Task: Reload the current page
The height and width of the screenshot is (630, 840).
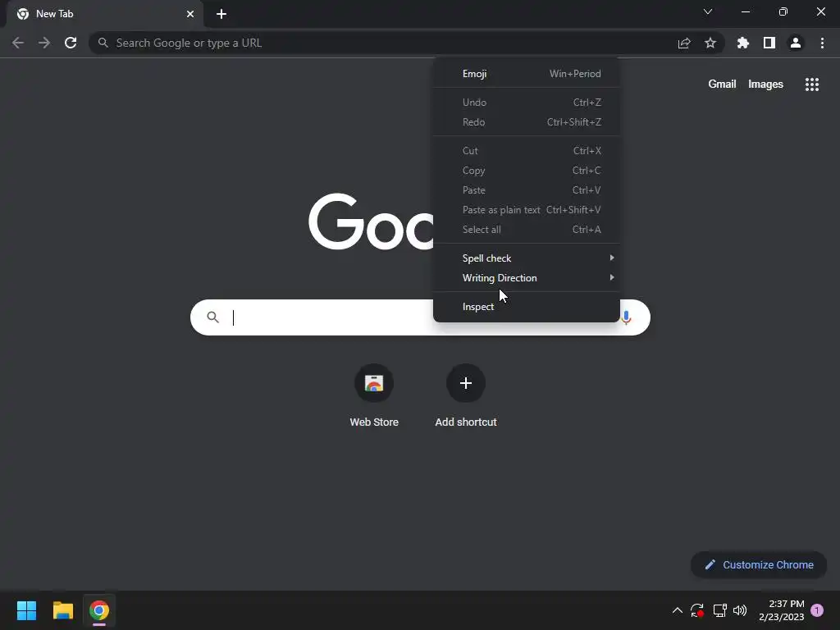Action: coord(71,43)
